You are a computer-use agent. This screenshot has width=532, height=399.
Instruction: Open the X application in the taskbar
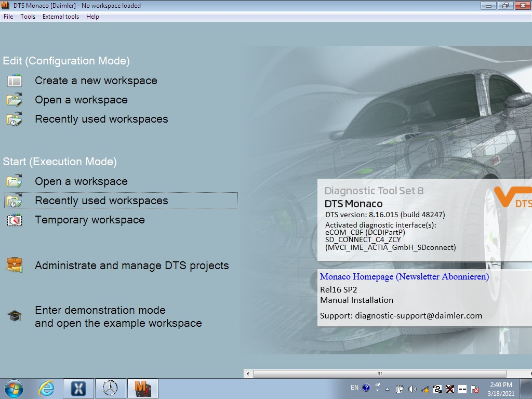point(78,389)
